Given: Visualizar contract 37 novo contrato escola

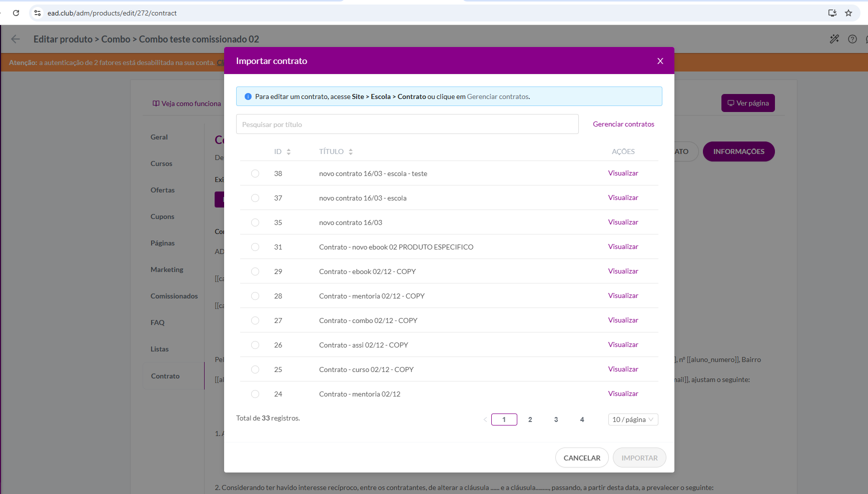Looking at the screenshot, I should pos(623,197).
